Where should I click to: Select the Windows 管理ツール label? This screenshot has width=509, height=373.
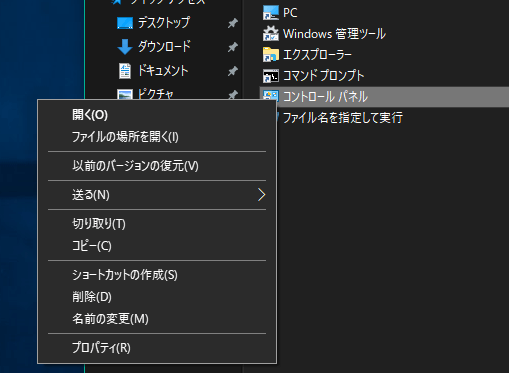(x=334, y=34)
